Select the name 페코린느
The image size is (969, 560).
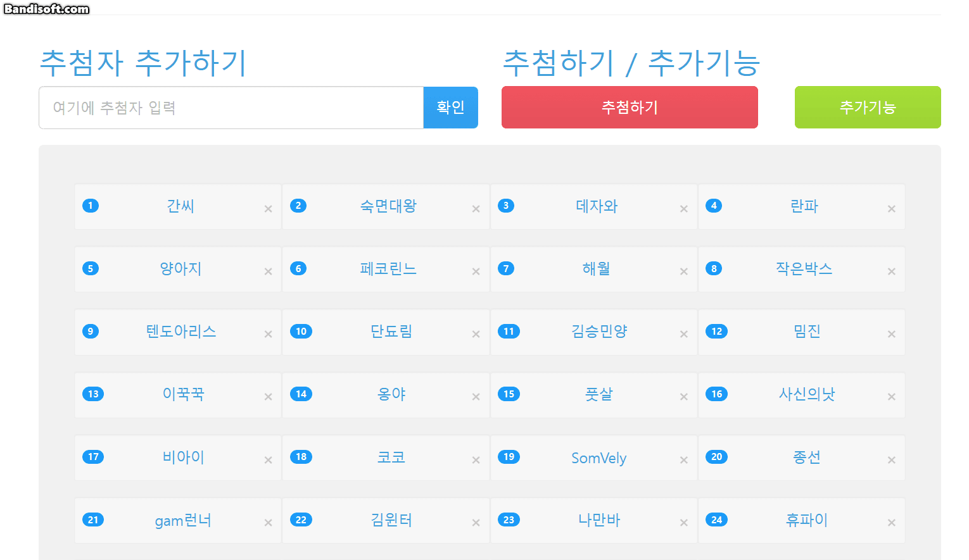click(x=388, y=268)
